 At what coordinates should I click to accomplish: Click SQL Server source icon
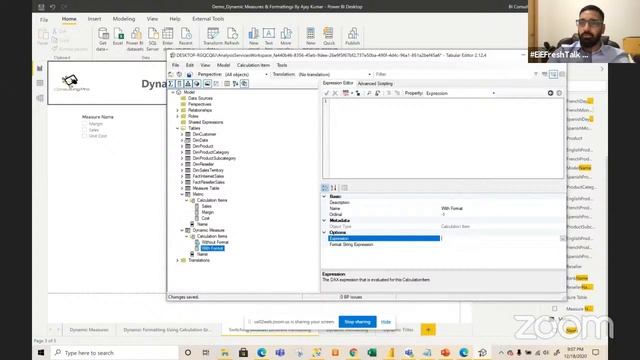[153, 38]
